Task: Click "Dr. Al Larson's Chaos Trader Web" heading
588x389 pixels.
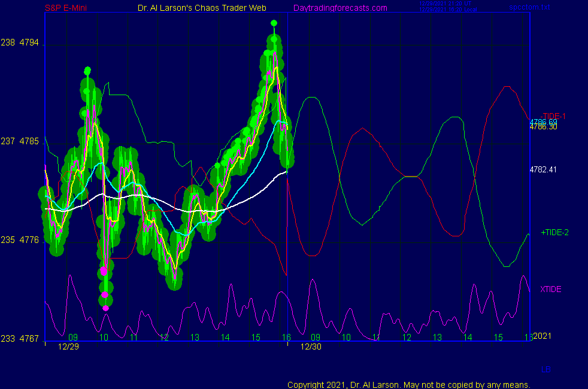Action: coord(202,8)
